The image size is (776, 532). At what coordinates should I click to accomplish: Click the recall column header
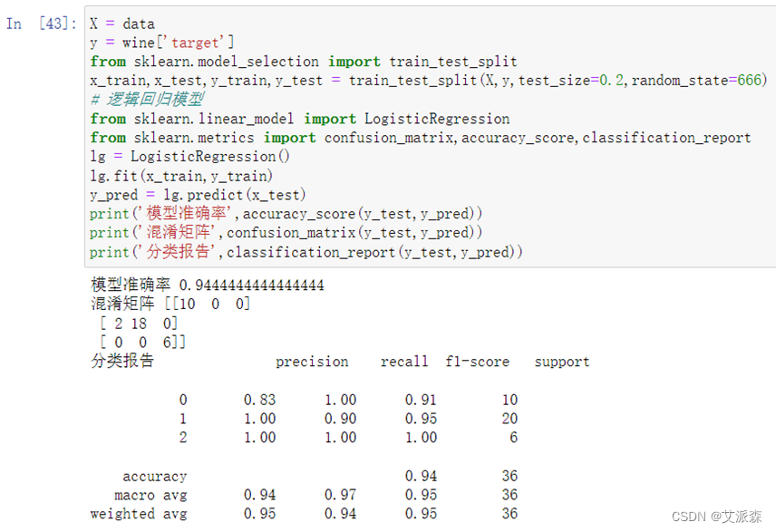(x=404, y=362)
